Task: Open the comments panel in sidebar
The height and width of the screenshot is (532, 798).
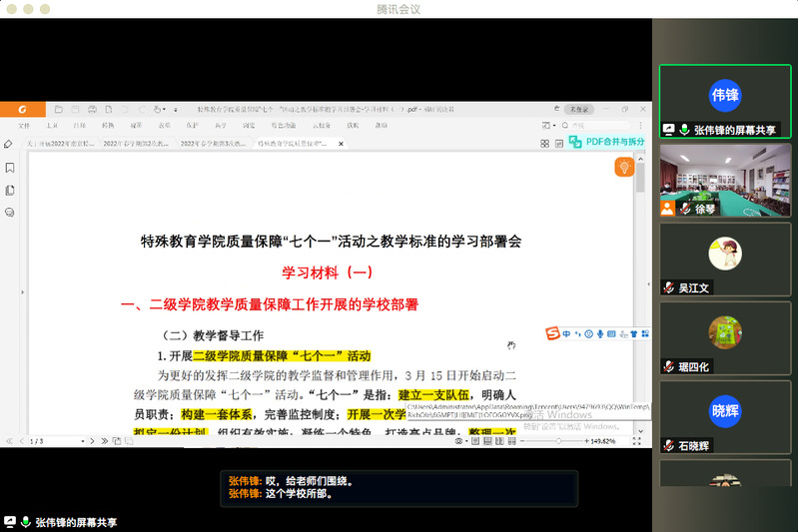Action: coord(10,212)
